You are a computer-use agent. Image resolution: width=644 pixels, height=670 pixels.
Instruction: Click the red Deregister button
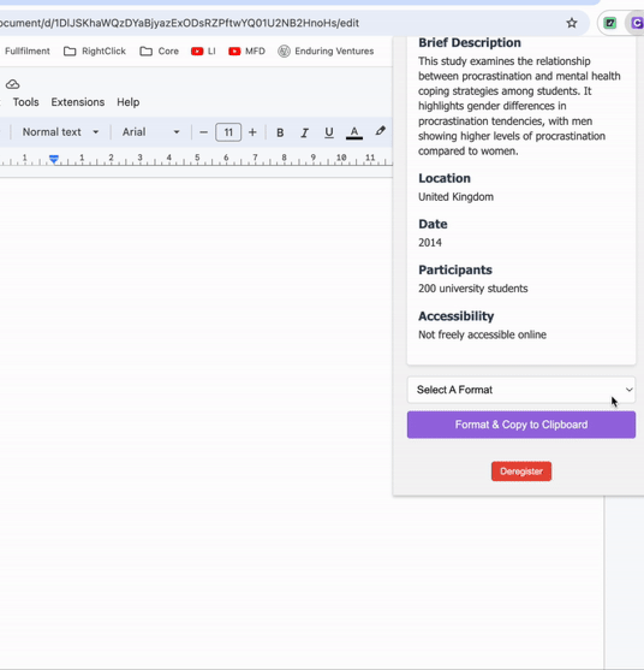pyautogui.click(x=521, y=471)
